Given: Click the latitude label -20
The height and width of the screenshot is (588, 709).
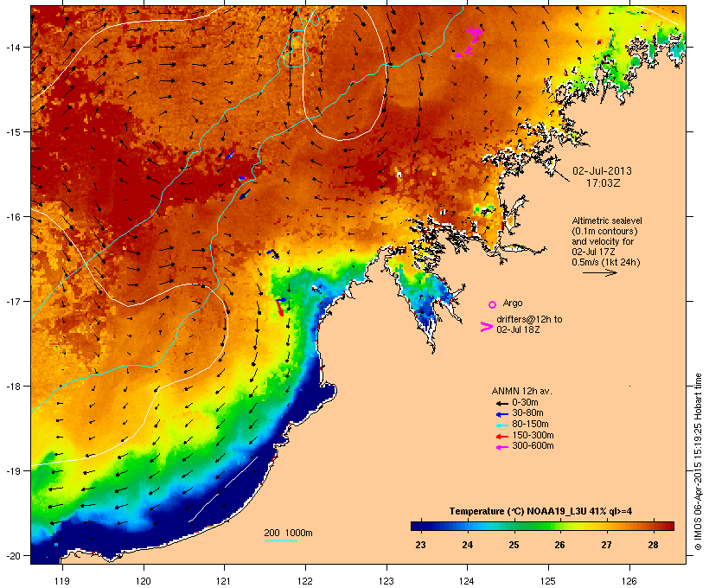Looking at the screenshot, I should click(x=13, y=556).
